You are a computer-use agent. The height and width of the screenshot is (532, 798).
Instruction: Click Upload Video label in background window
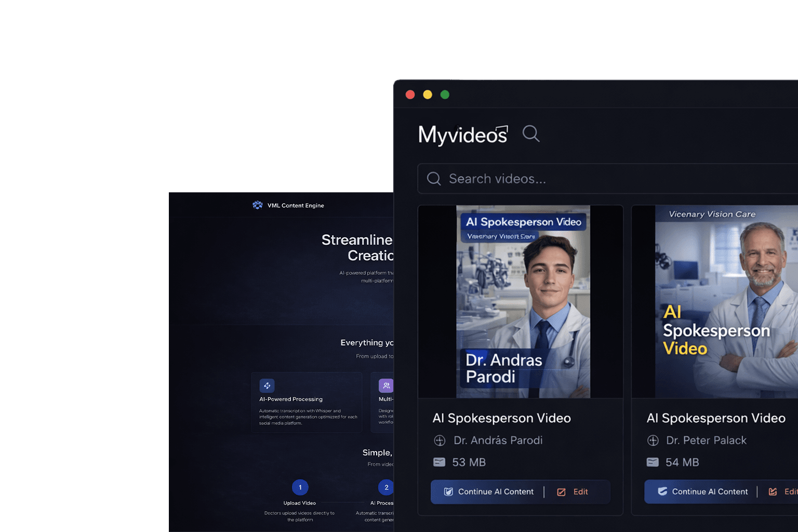pos(300,503)
